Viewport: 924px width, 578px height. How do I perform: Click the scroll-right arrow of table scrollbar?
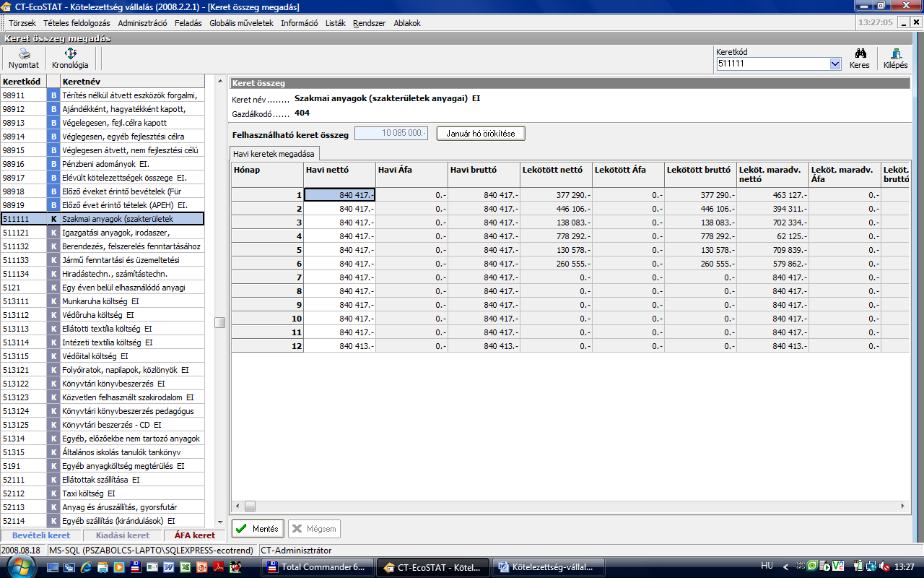pos(904,506)
